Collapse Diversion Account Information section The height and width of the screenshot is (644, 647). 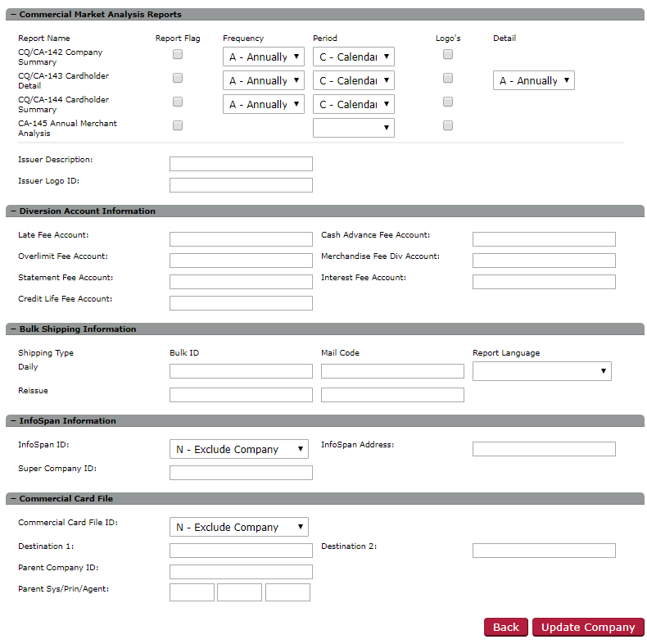tap(14, 211)
